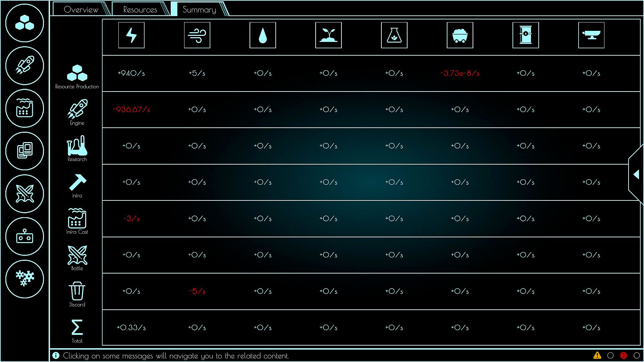Open the robot Automation sidebar section
This screenshot has width=644, height=362.
coord(24,236)
